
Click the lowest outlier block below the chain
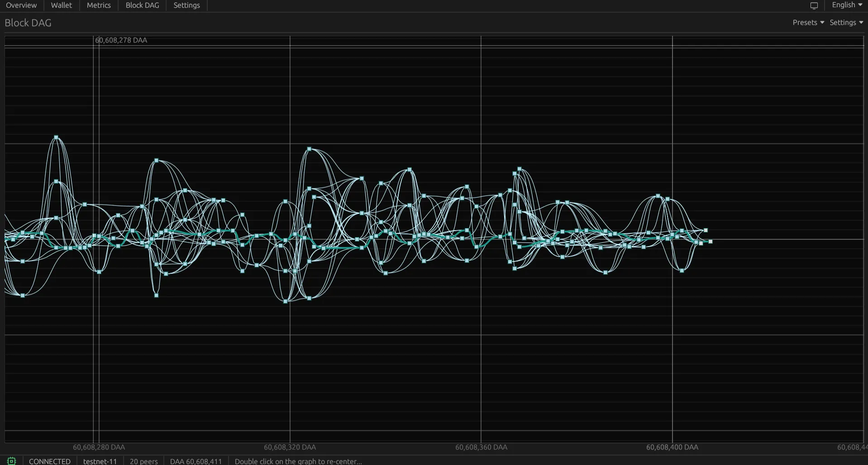tap(284, 302)
